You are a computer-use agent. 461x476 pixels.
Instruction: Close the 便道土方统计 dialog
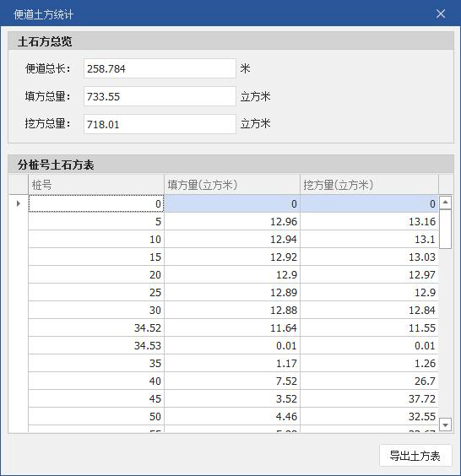pos(441,14)
